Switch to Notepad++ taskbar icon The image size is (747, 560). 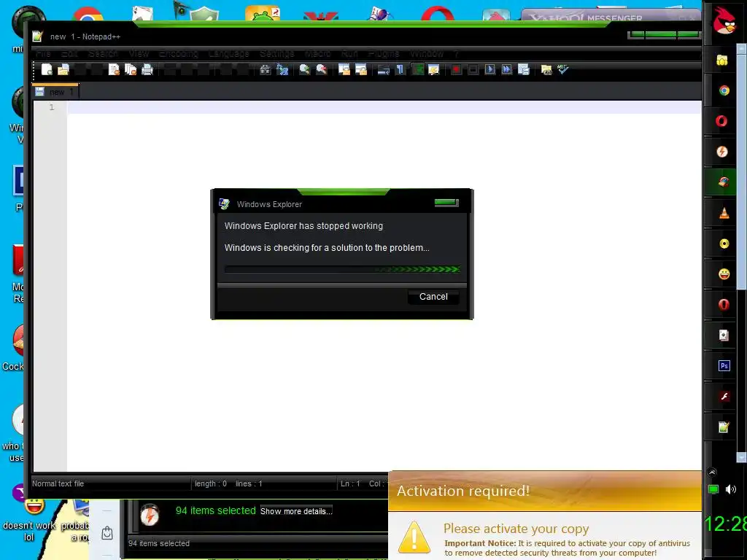pos(724,427)
